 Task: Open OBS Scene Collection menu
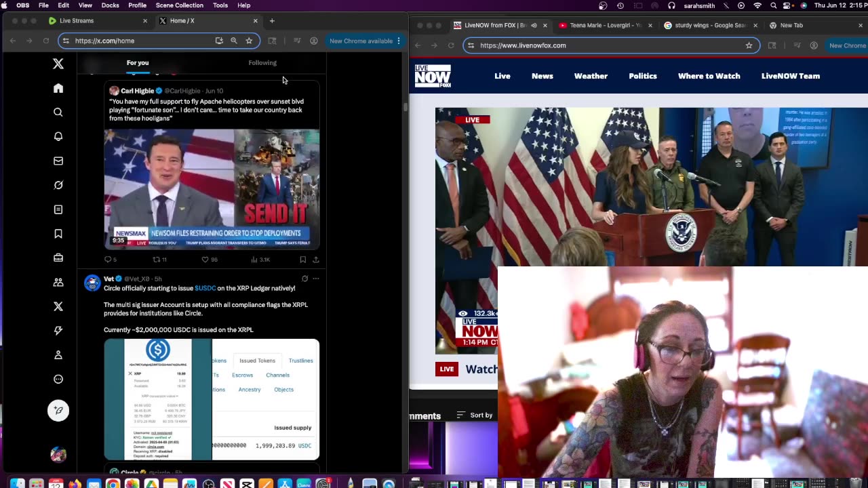pyautogui.click(x=179, y=5)
